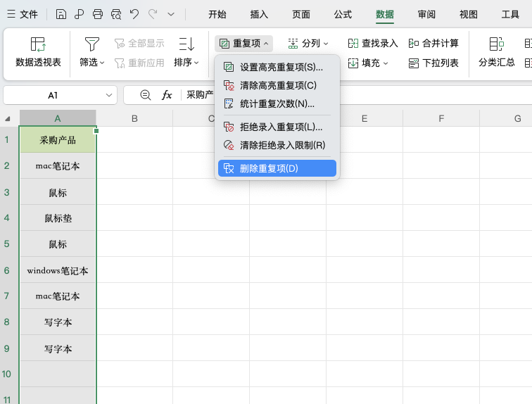The height and width of the screenshot is (404, 532).
Task: Open the name box dropdown arrow
Action: [109, 95]
